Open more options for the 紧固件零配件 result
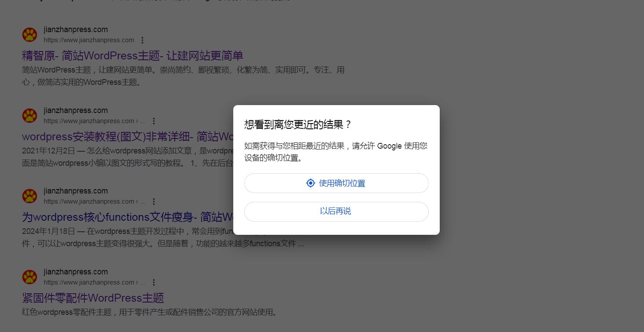 [x=154, y=282]
